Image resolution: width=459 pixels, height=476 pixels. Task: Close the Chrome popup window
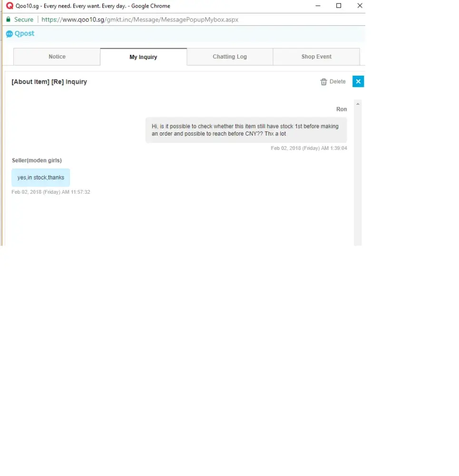pyautogui.click(x=360, y=6)
